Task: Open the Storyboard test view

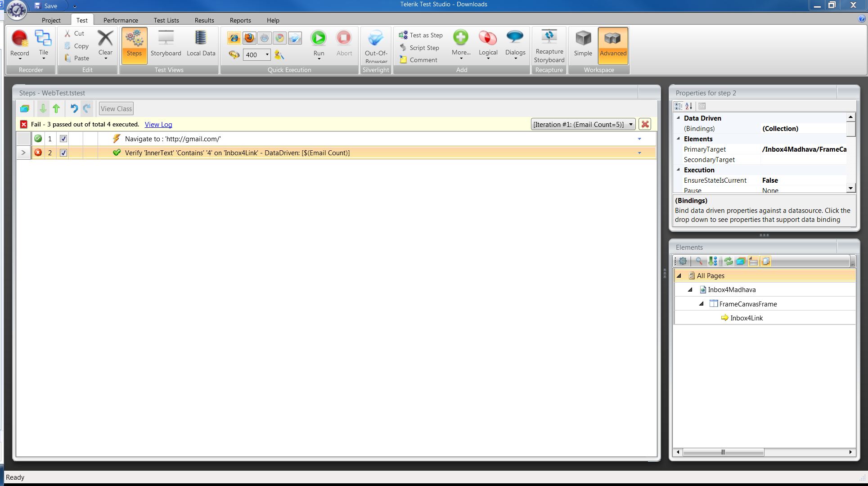Action: (166, 43)
